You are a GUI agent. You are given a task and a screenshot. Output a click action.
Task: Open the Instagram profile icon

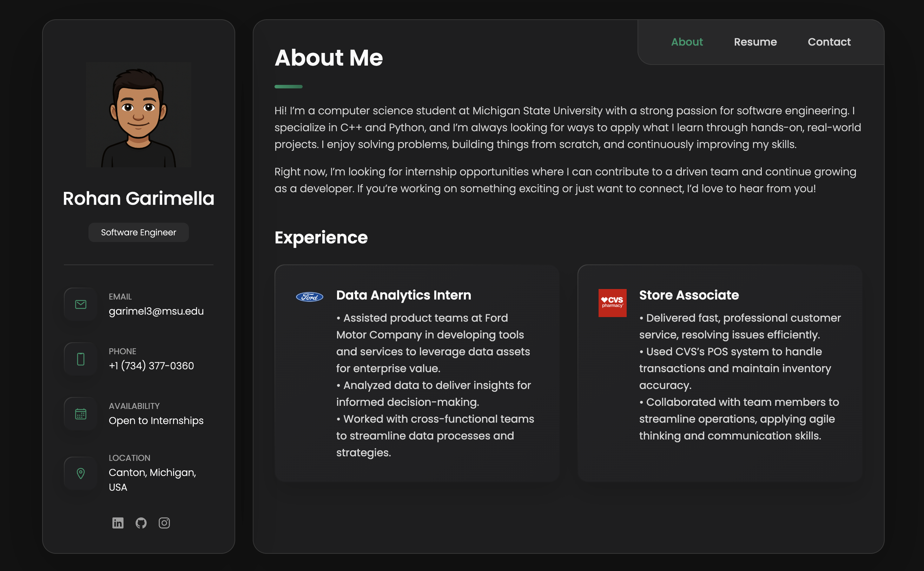[x=164, y=523]
